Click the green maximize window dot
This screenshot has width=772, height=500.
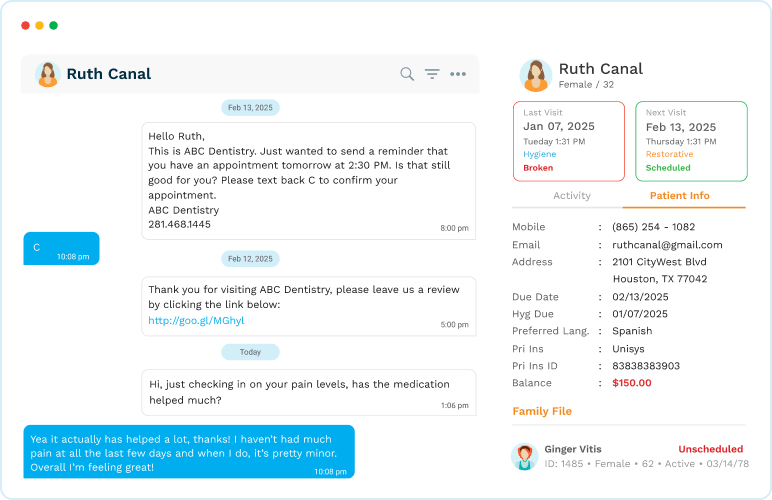[x=54, y=26]
